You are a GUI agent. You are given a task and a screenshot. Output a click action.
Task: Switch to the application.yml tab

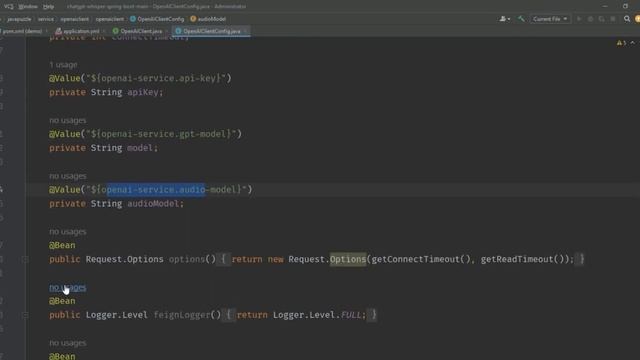[x=81, y=31]
